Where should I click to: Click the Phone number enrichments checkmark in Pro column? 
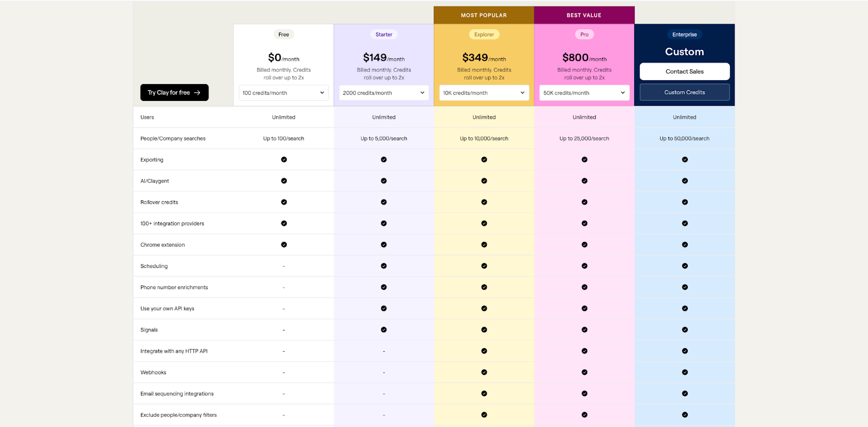coord(584,287)
